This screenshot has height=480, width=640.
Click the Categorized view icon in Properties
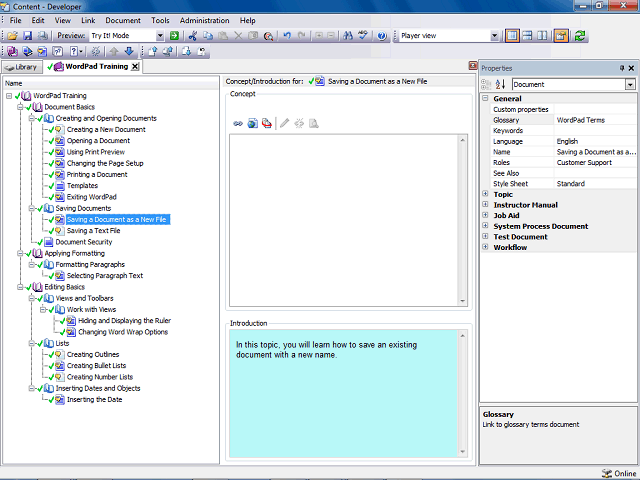[x=486, y=84]
